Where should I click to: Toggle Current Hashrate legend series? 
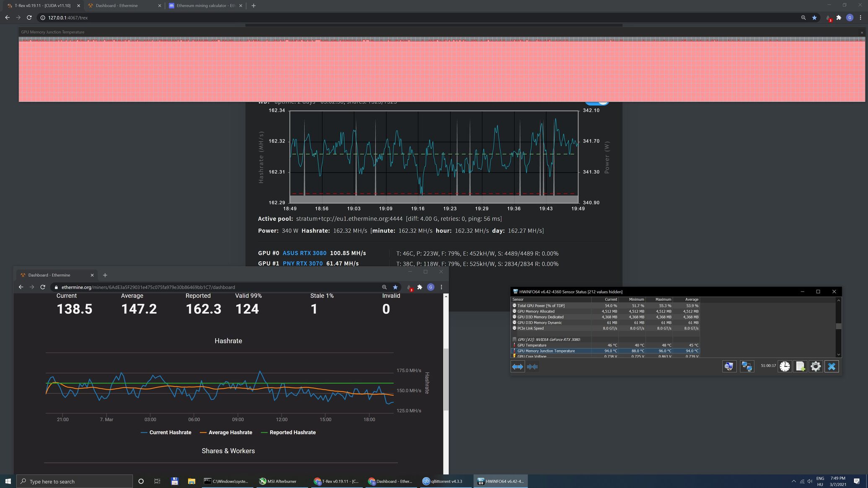[166, 432]
